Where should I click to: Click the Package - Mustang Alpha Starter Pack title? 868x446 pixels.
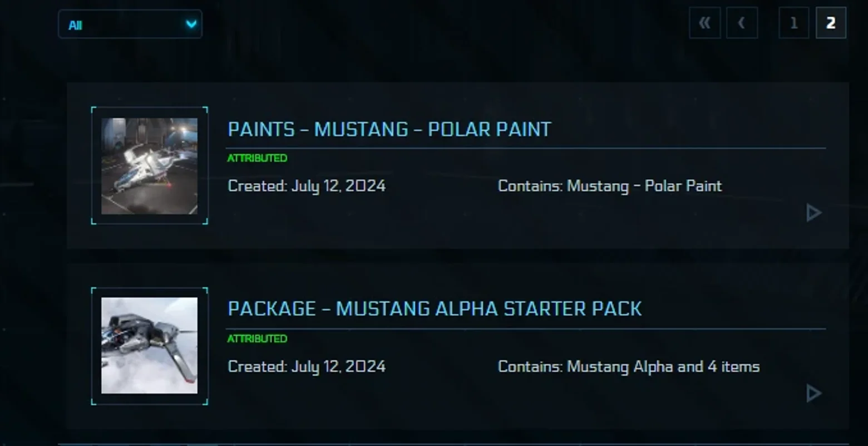tap(435, 308)
